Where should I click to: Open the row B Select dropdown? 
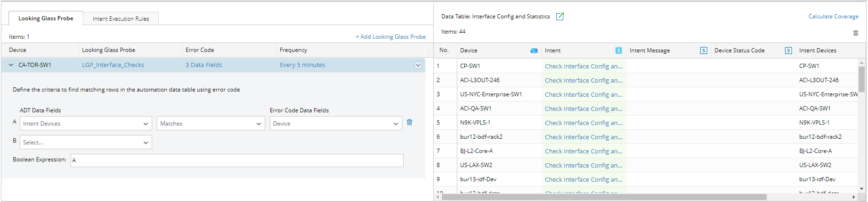coord(86,143)
